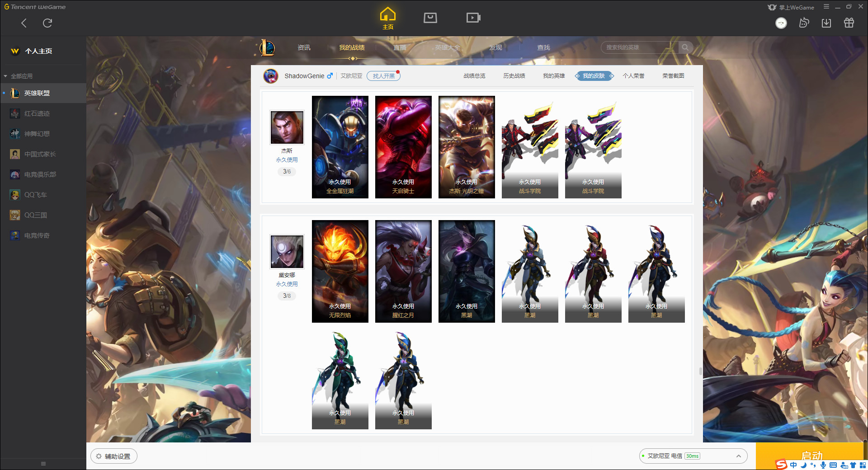Open the 资讯 tab

pos(304,47)
